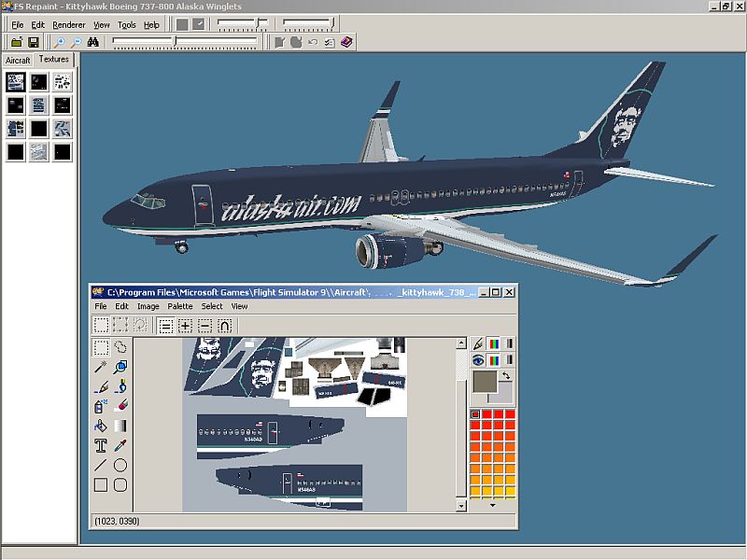Switch to the Aircraft tab

click(19, 60)
